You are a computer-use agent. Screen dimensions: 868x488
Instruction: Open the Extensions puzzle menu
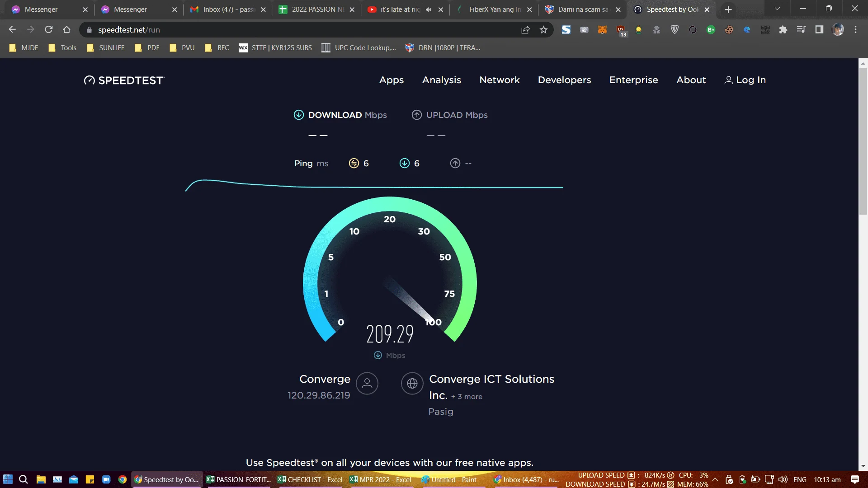click(x=783, y=30)
